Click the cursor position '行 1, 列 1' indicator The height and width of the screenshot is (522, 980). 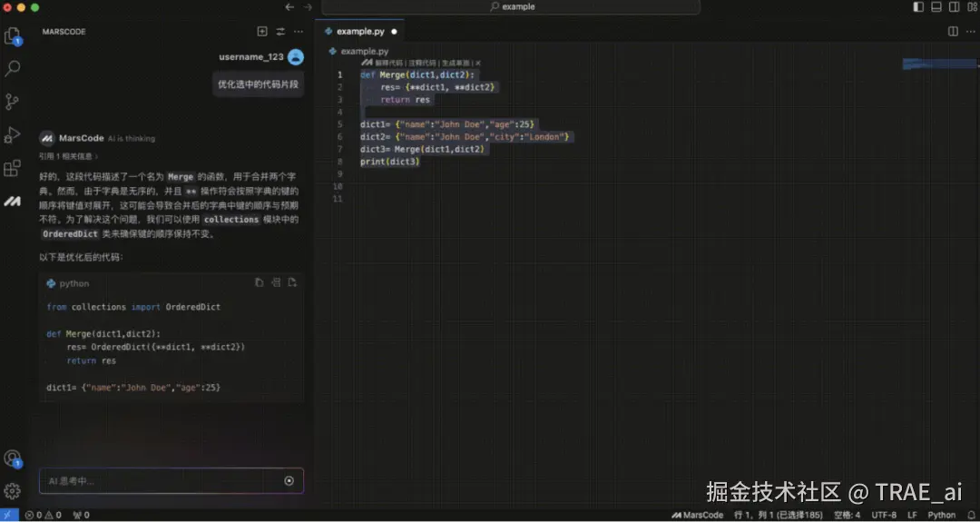pyautogui.click(x=779, y=515)
